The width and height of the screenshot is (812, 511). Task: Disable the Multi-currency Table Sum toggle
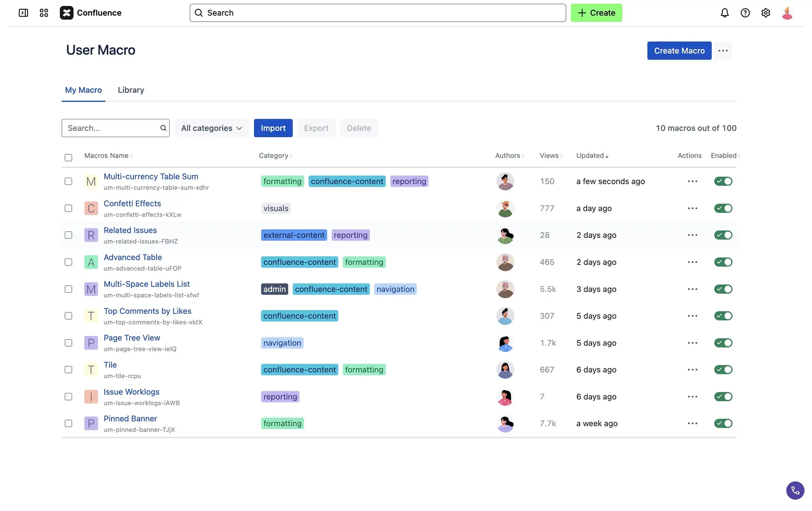click(723, 181)
